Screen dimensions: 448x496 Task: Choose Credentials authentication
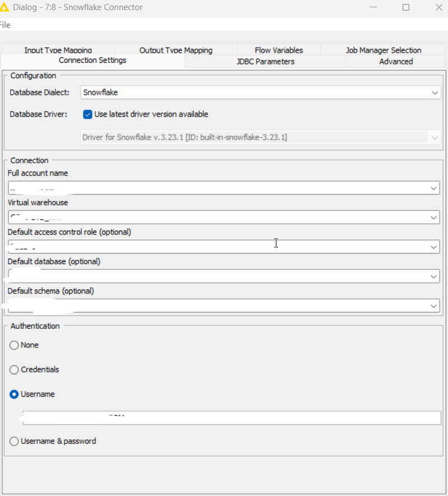14,370
